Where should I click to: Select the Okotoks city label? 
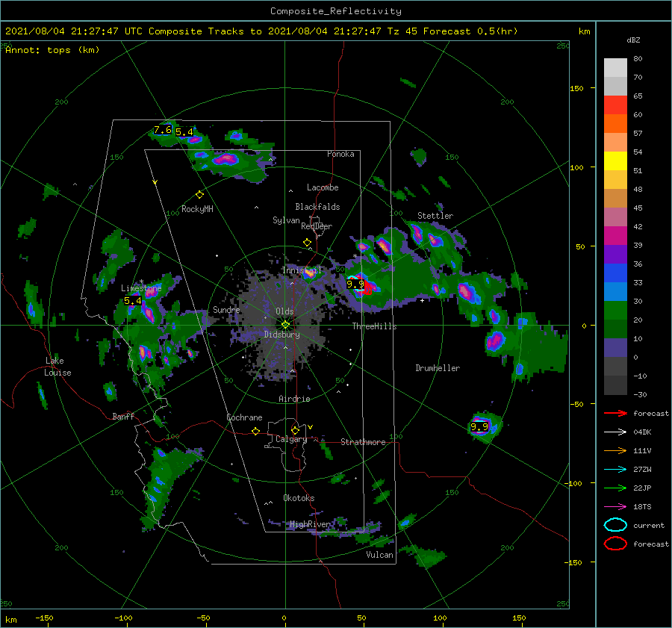coord(299,498)
